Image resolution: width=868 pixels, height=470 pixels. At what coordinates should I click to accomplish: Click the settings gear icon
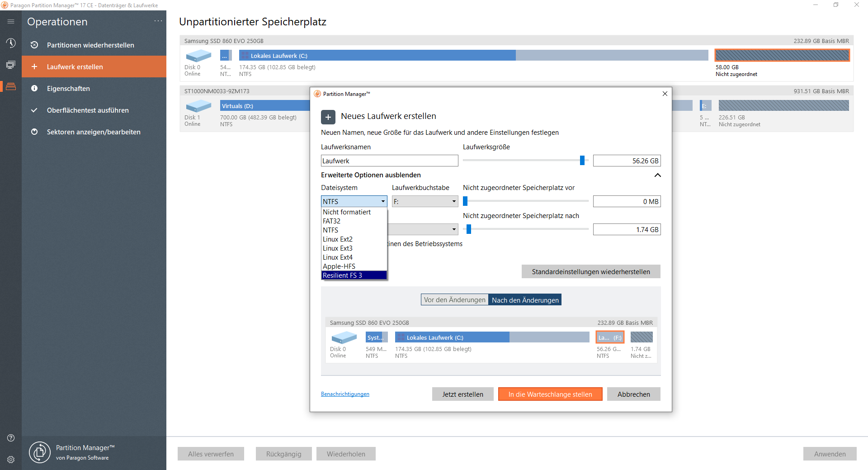(x=10, y=459)
